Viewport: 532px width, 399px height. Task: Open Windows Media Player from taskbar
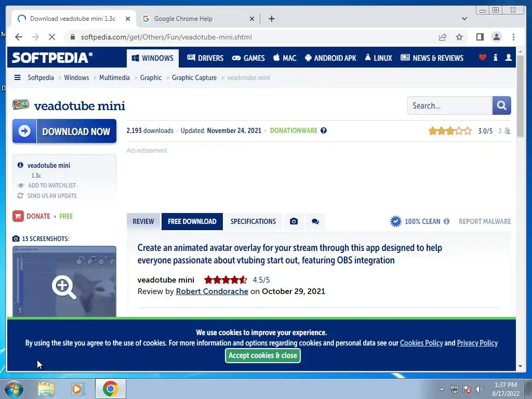pyautogui.click(x=77, y=389)
